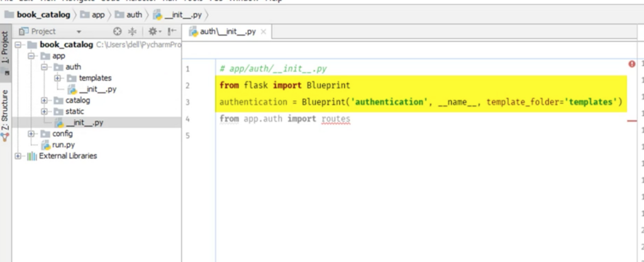Click the red error stripe marker
Screen dimensions: 644x262
pos(631,121)
